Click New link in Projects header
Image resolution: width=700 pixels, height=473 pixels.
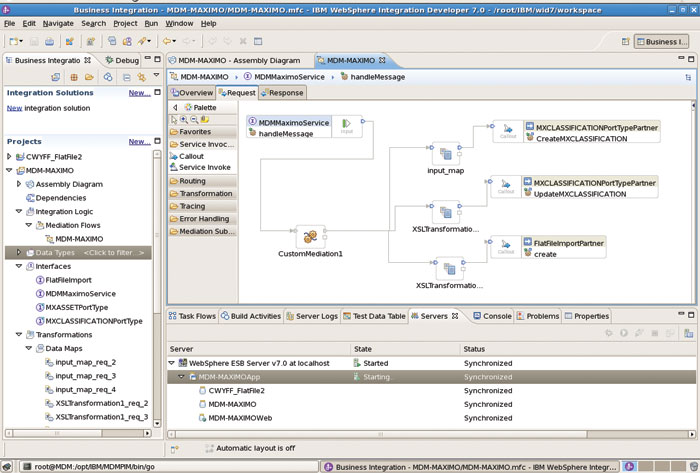(139, 141)
